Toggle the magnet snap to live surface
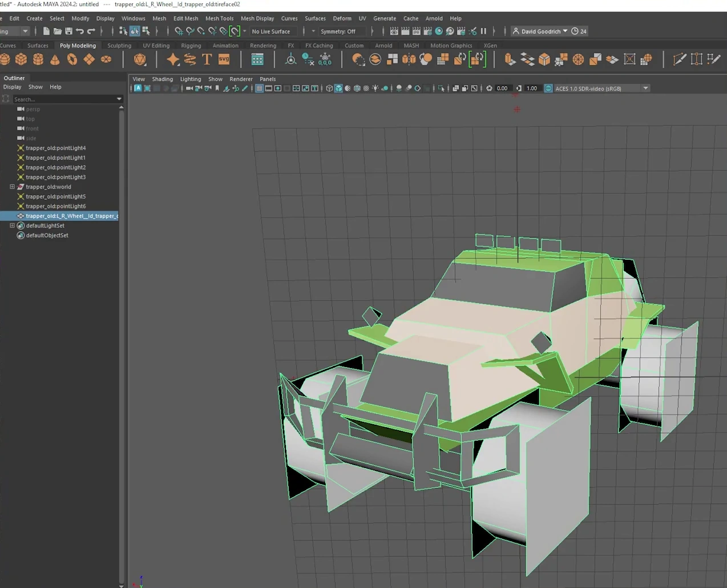 pyautogui.click(x=235, y=31)
